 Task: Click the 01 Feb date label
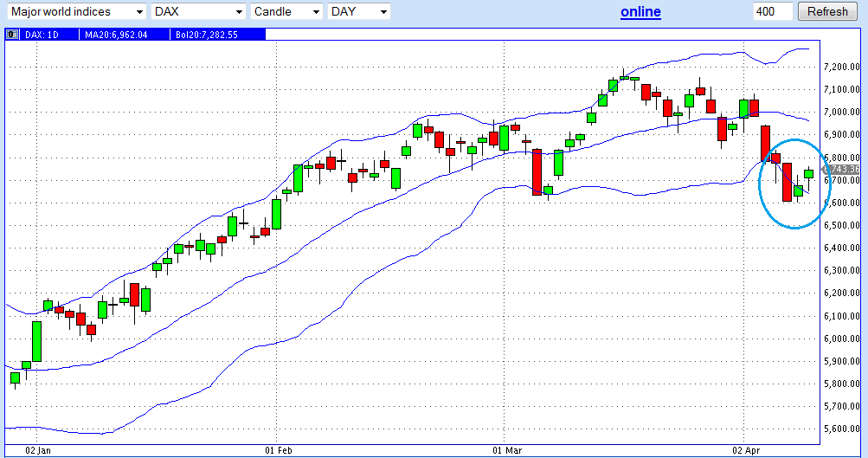pos(278,450)
